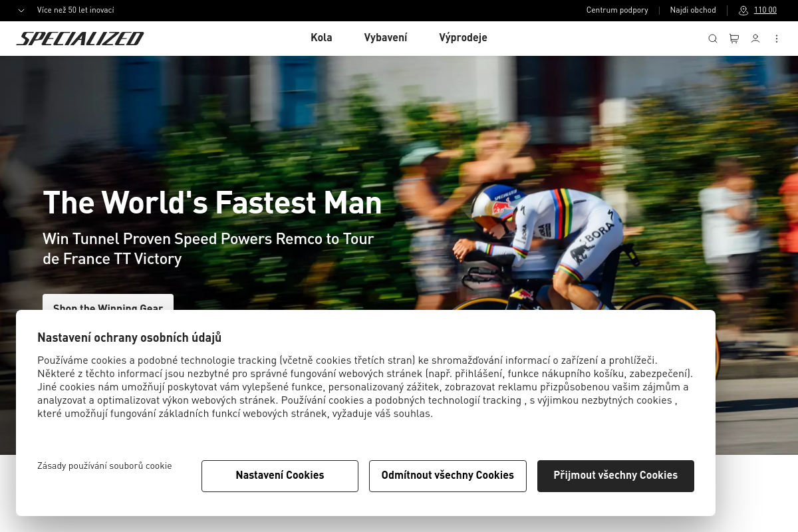Viewport: 798px width, 532px height.
Task: Click Shop the Winning Gear button
Action: [108, 303]
